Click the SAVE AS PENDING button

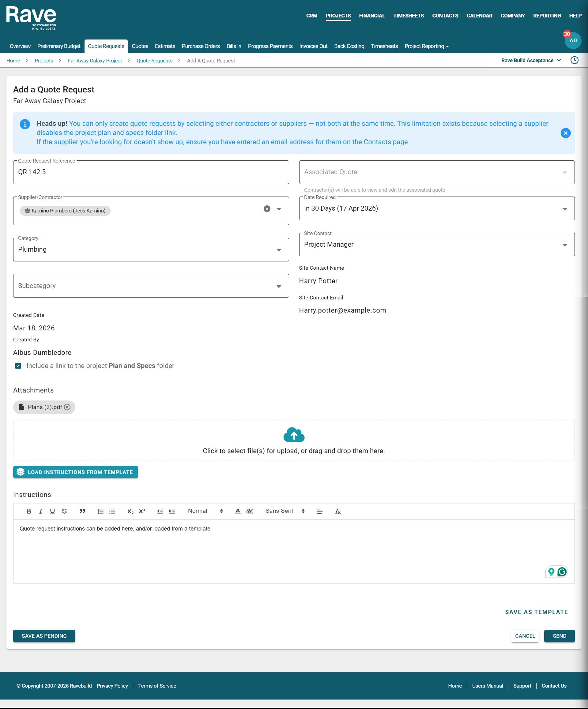point(44,636)
